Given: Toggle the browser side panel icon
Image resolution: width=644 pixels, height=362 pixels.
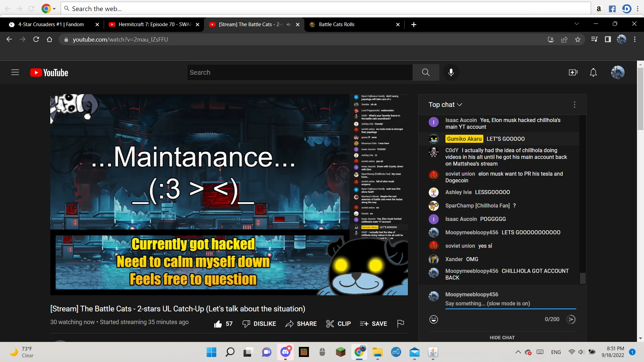Looking at the screenshot, I should pos(608,40).
